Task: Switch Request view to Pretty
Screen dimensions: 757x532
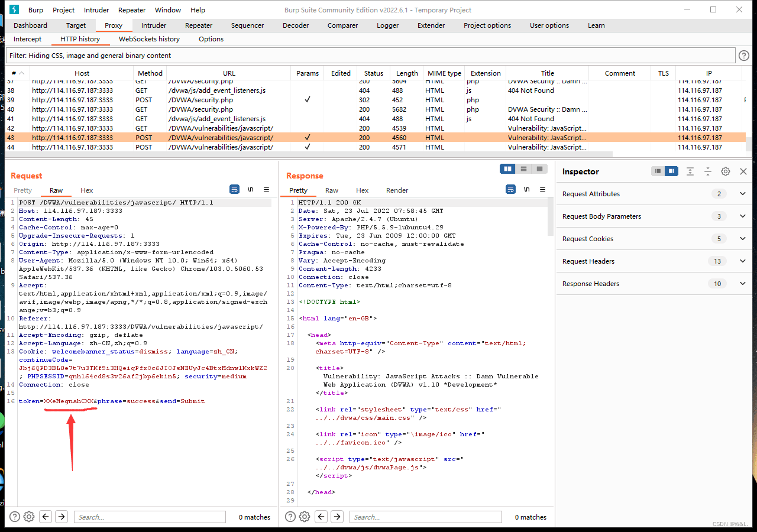Action: (x=22, y=190)
